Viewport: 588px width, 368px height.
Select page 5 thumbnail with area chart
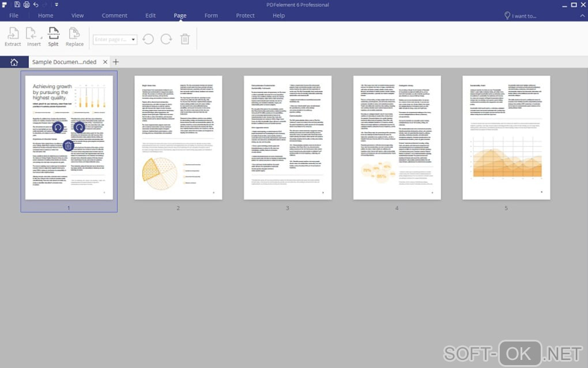coord(506,138)
